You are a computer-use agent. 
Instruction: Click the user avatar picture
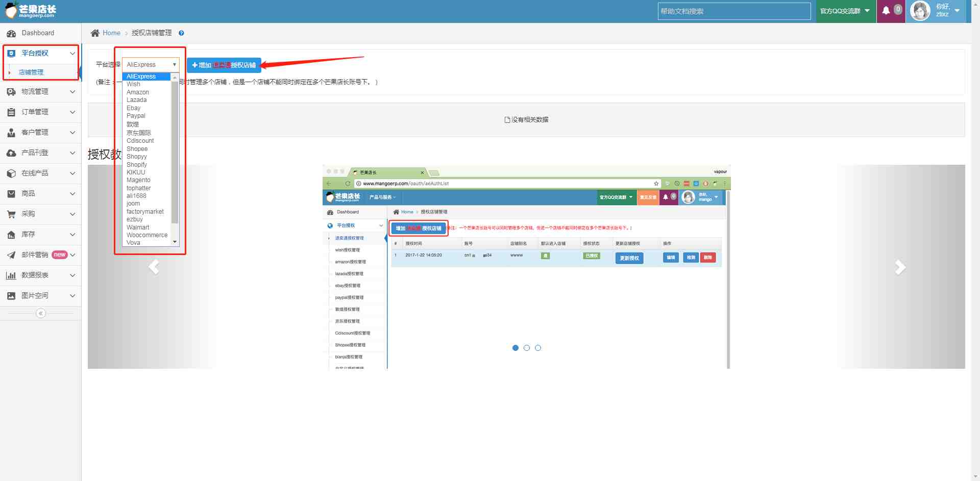pyautogui.click(x=920, y=11)
